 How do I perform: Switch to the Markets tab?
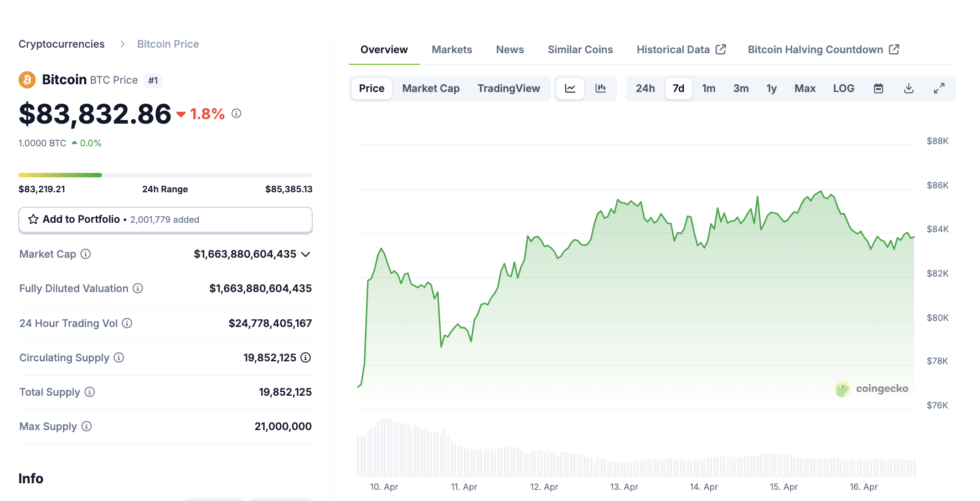click(452, 49)
